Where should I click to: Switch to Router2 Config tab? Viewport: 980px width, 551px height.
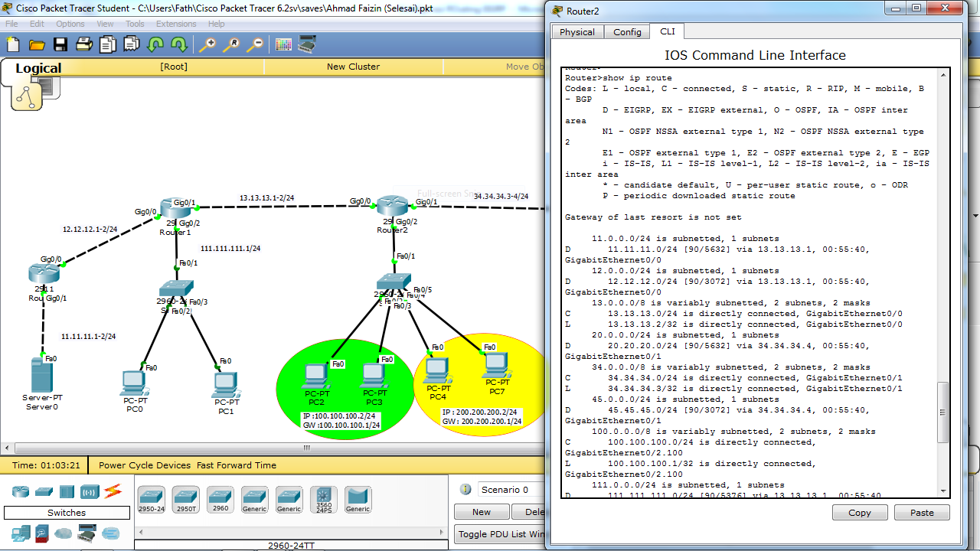click(x=627, y=32)
